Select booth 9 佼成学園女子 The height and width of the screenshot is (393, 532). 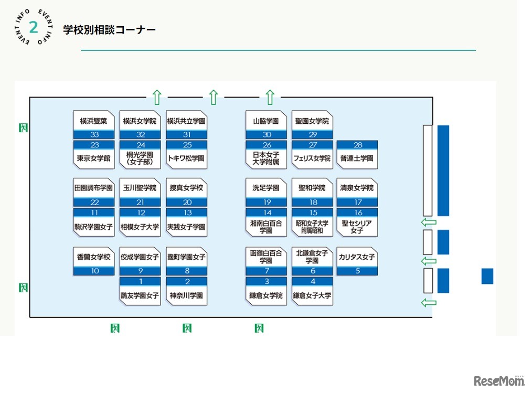(x=140, y=261)
